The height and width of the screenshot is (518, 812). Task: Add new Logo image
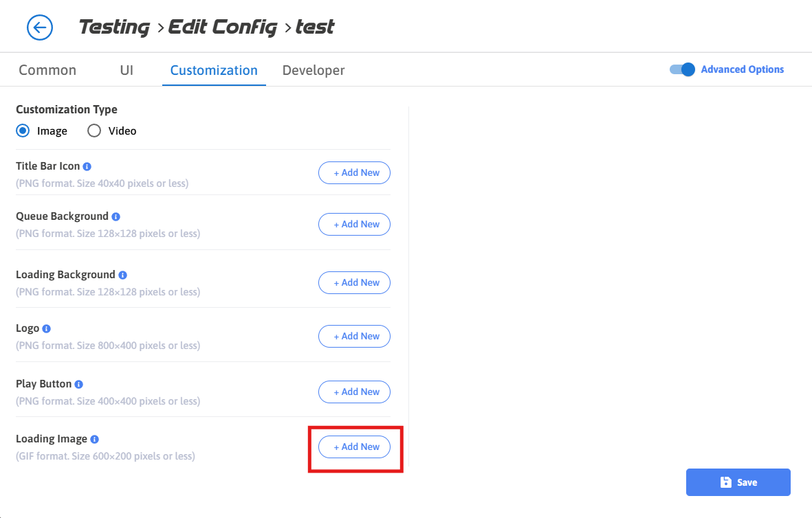pyautogui.click(x=354, y=336)
